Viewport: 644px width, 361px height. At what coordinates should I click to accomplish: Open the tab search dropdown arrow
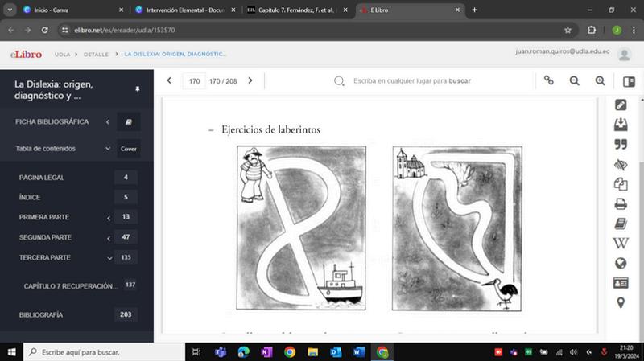[10, 10]
